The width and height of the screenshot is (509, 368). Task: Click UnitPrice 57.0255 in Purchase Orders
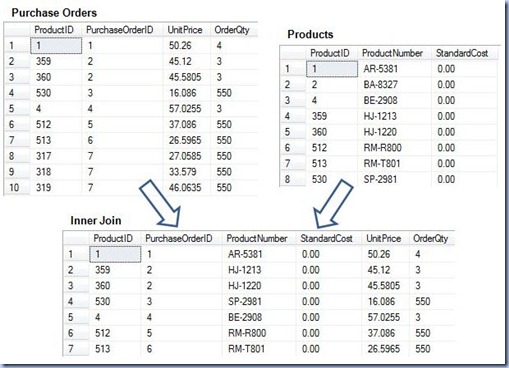[x=185, y=109]
